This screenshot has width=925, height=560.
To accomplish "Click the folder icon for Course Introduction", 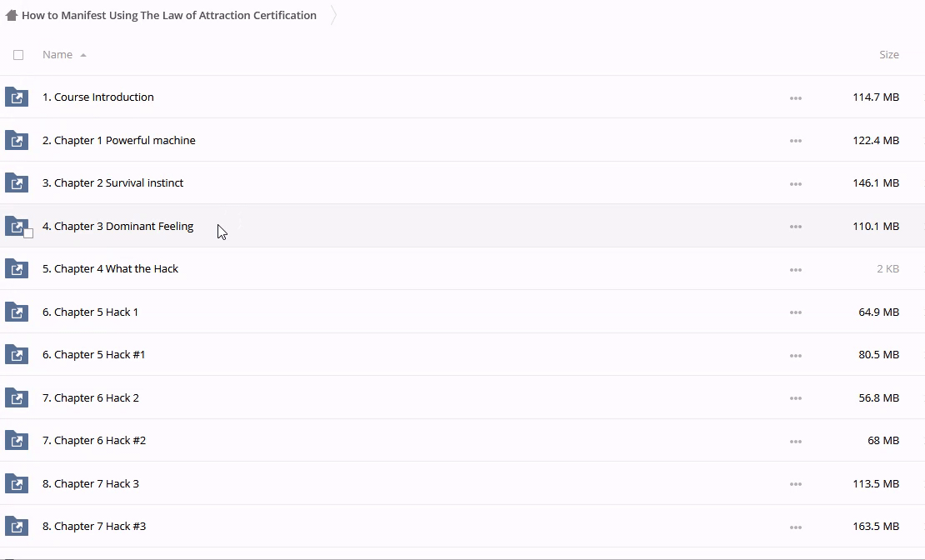I will tap(17, 97).
